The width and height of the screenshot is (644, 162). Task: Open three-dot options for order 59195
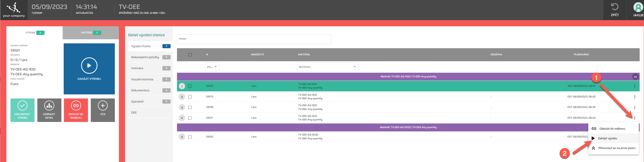(635, 107)
